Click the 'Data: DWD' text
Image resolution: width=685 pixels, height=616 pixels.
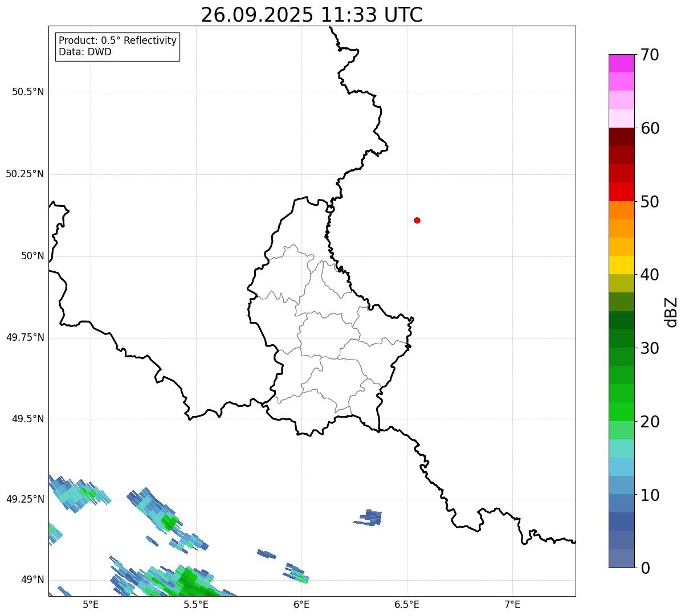(x=85, y=52)
